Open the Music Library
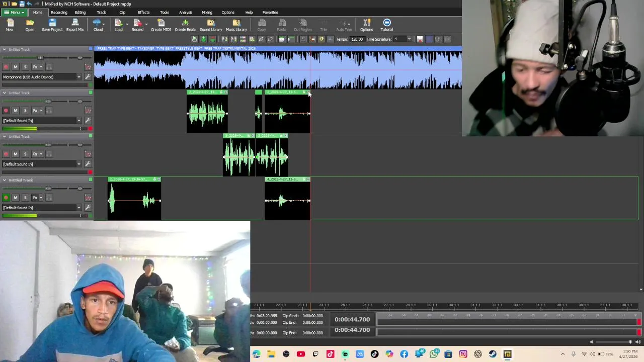The image size is (644, 362). (236, 25)
